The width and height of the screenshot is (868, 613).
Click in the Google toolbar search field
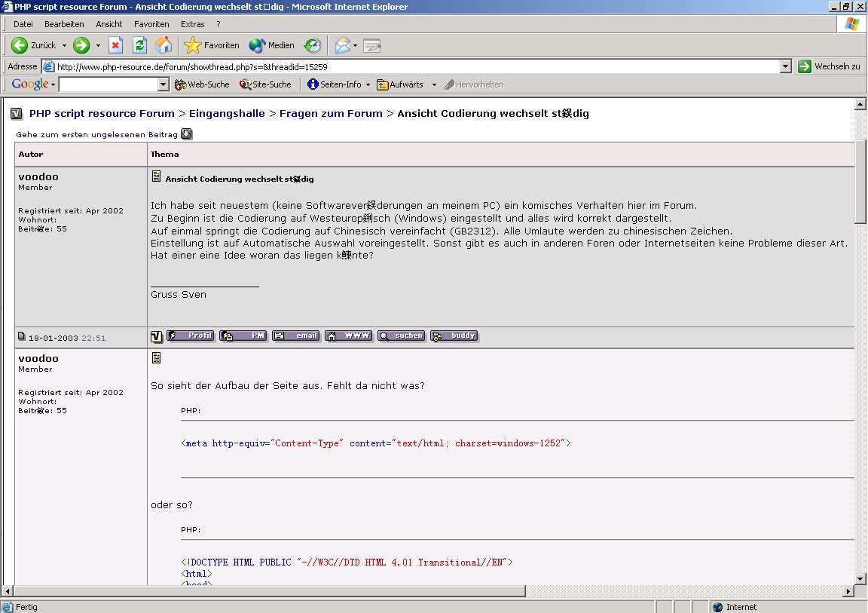[x=108, y=84]
